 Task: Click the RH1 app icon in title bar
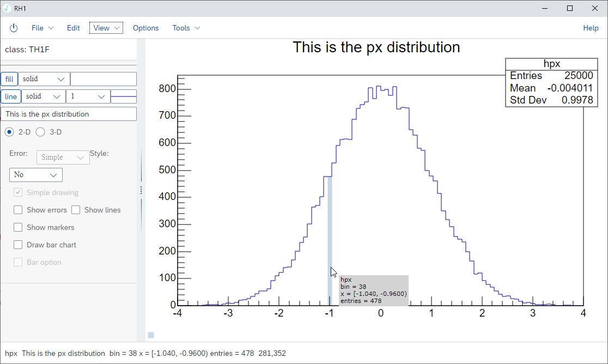7,8
